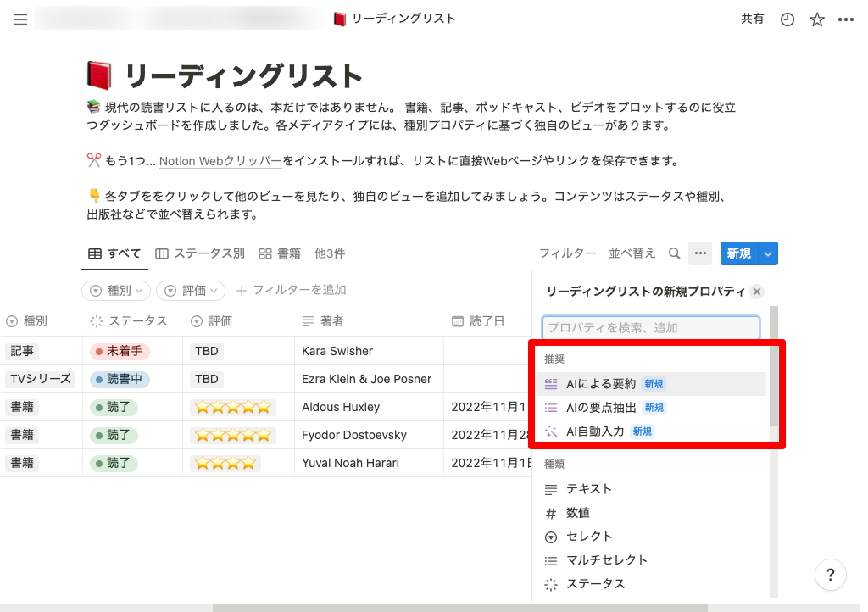Click the 未着手 status tag
Viewport: 868px width, 612px height.
(x=119, y=351)
